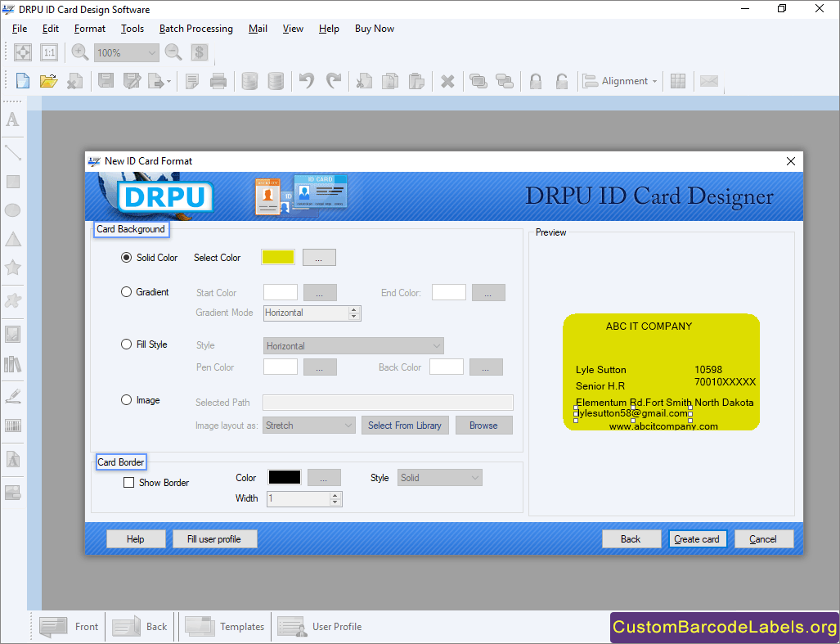The width and height of the screenshot is (840, 644).
Task: Click the Fill user profile button
Action: click(x=214, y=539)
